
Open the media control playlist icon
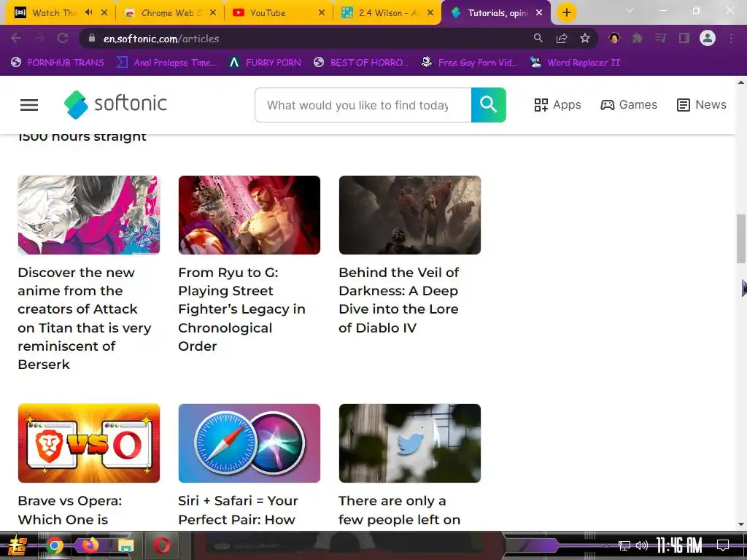[x=660, y=38]
